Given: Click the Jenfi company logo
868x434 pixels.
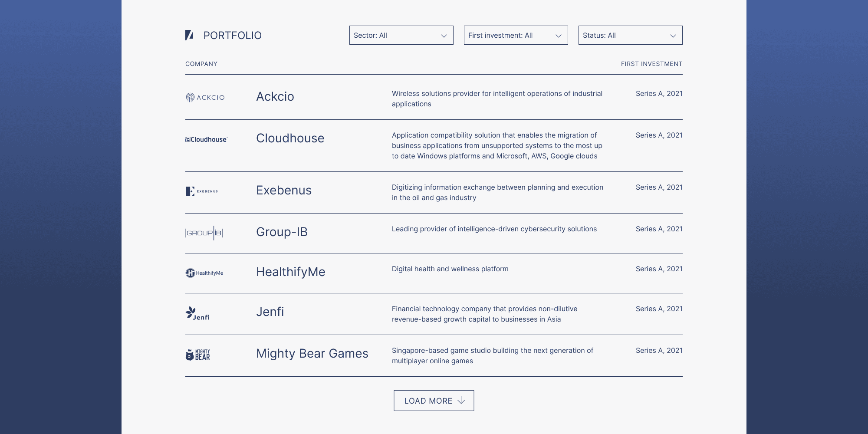Looking at the screenshot, I should (x=197, y=313).
